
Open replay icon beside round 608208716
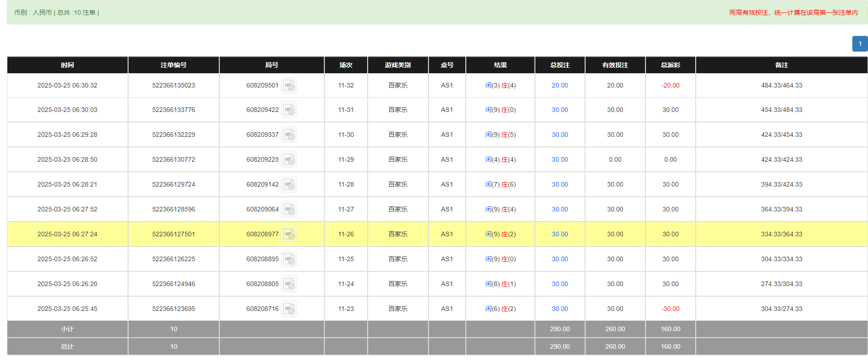point(289,309)
